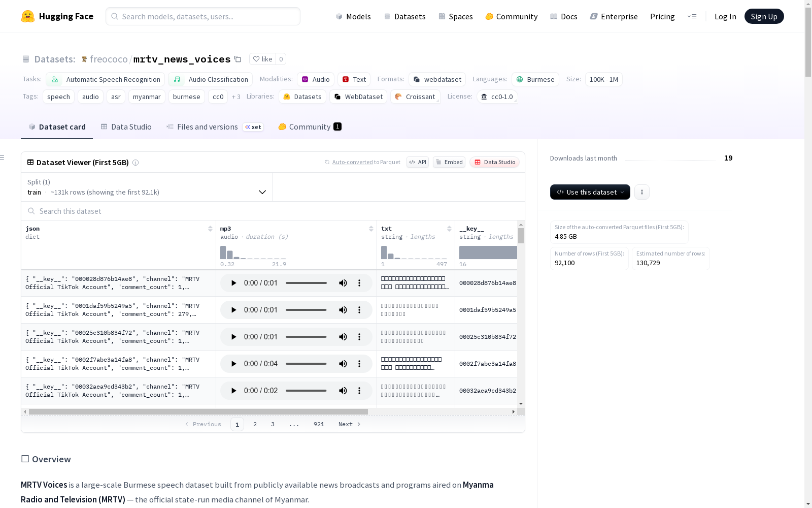Click the Embed button
812x508 pixels.
449,162
